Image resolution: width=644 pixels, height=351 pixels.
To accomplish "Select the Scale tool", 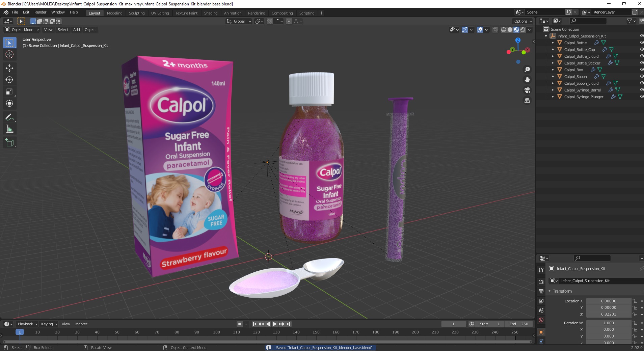I will [9, 91].
